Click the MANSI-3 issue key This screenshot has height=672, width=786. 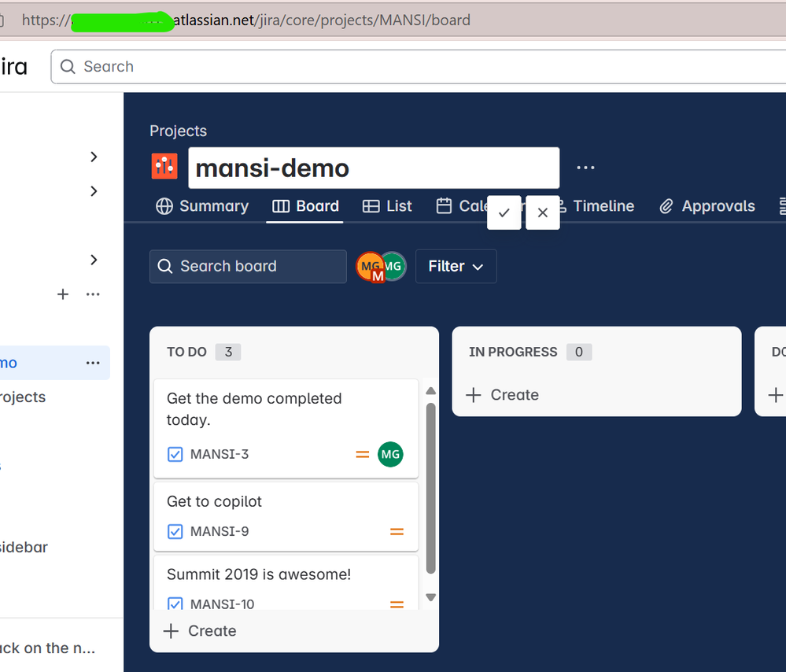coord(220,454)
